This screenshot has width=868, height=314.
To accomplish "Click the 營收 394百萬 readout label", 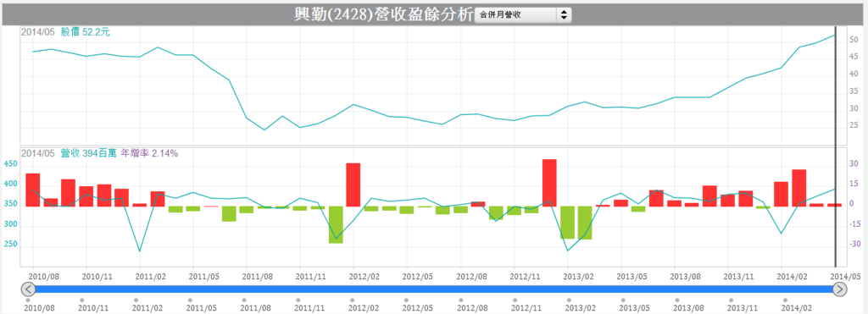I will pyautogui.click(x=88, y=153).
